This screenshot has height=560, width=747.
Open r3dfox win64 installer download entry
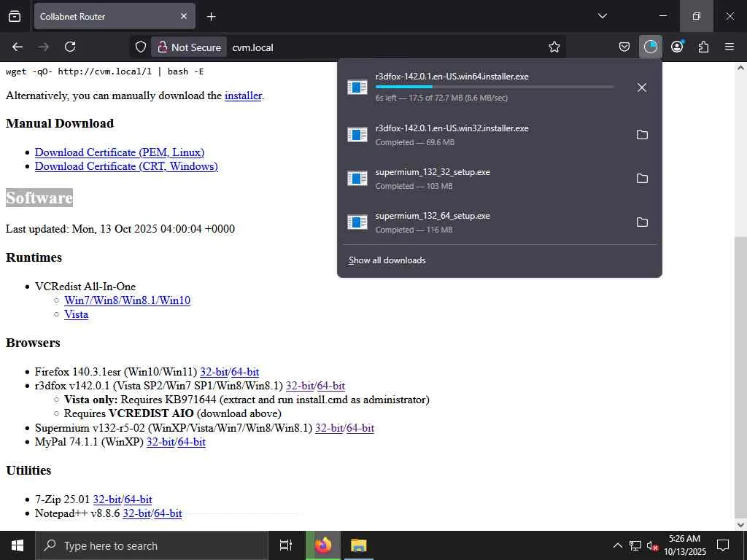(x=484, y=87)
